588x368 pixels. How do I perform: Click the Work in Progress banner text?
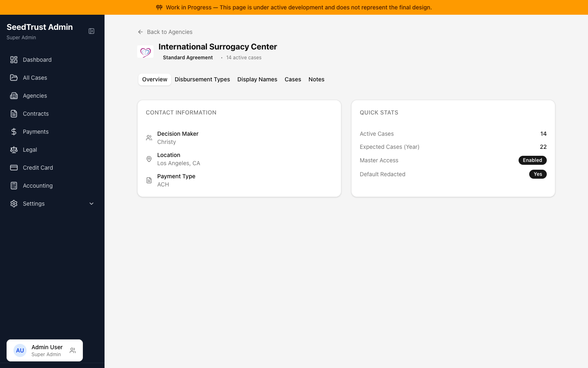tap(298, 7)
